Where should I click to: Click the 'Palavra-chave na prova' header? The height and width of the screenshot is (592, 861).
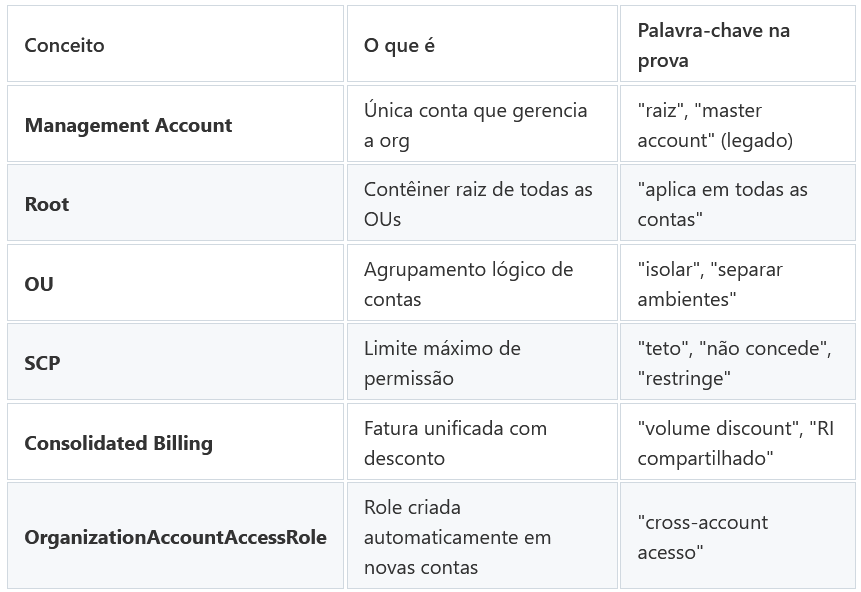[737, 44]
